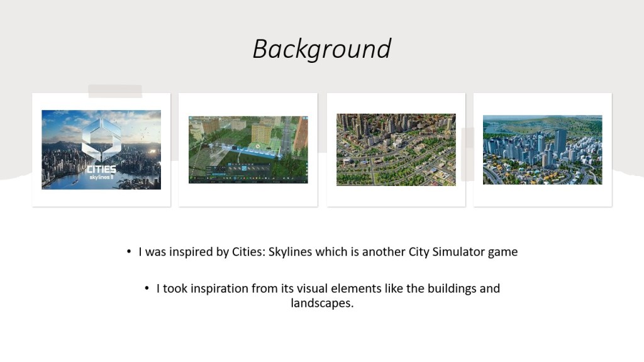Screen dimensions: 644x362
Task: Click the bullet point marker before "I was inspired"
Action: click(129, 252)
